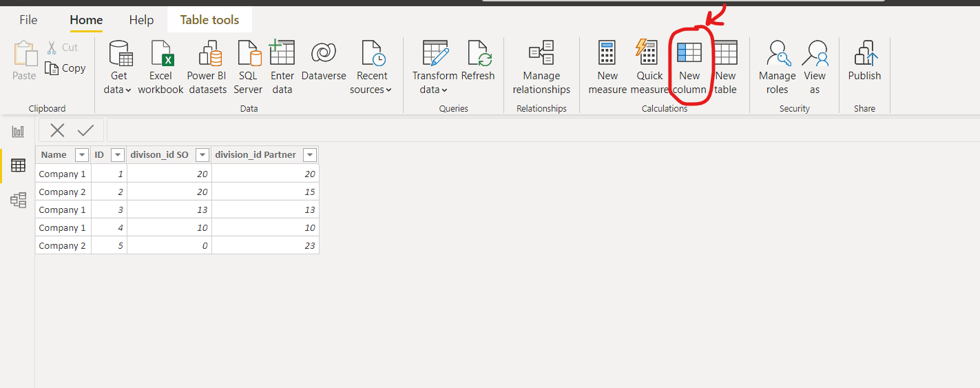Switch to the Home tab
Screen dimensions: 980x388
(x=86, y=20)
